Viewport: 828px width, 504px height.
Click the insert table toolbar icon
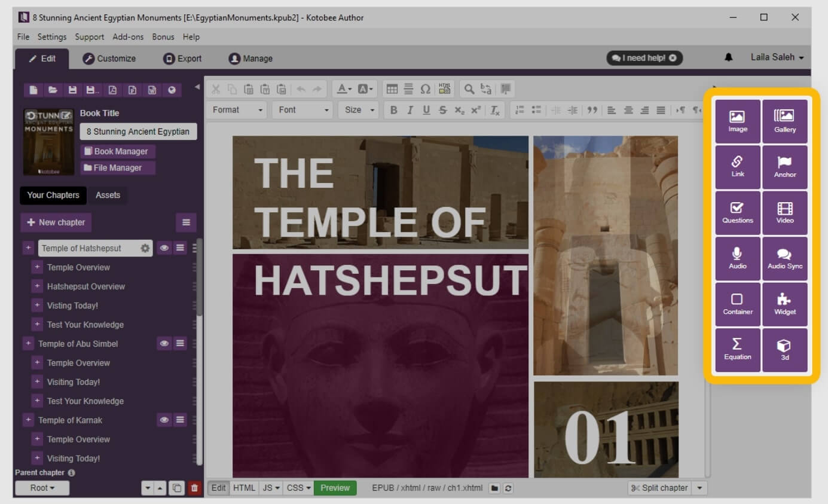[392, 89]
